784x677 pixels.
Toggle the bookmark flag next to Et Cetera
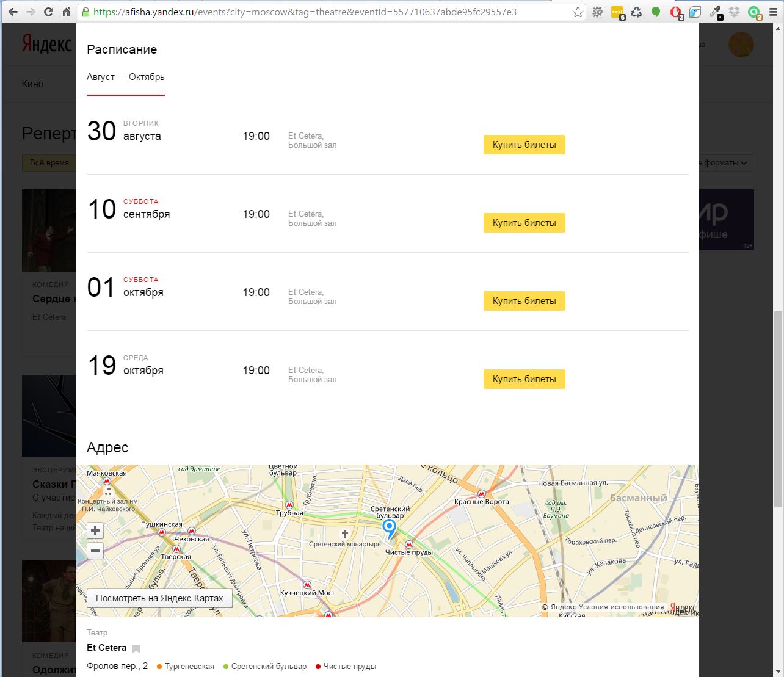(136, 648)
